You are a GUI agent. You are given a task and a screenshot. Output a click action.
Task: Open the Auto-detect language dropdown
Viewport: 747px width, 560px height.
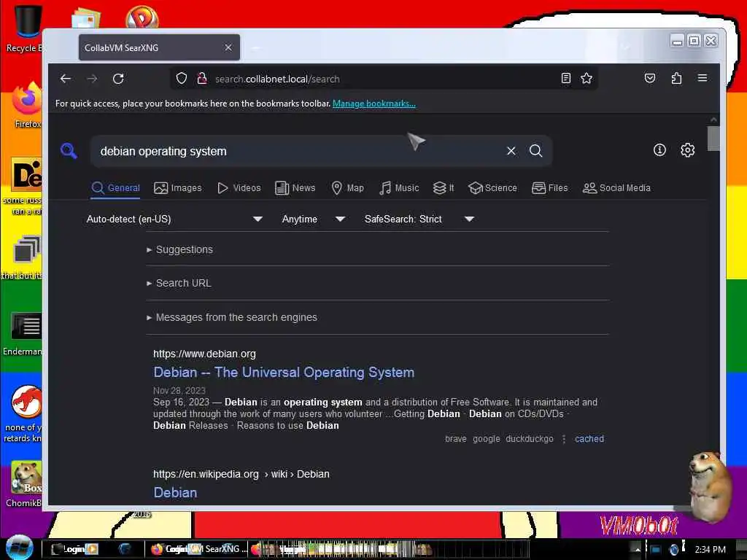pyautogui.click(x=174, y=219)
